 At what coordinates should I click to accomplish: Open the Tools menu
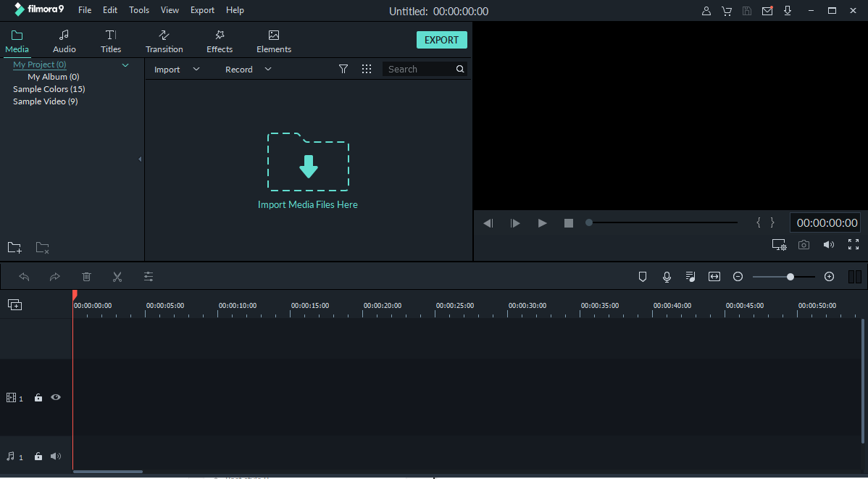(139, 10)
